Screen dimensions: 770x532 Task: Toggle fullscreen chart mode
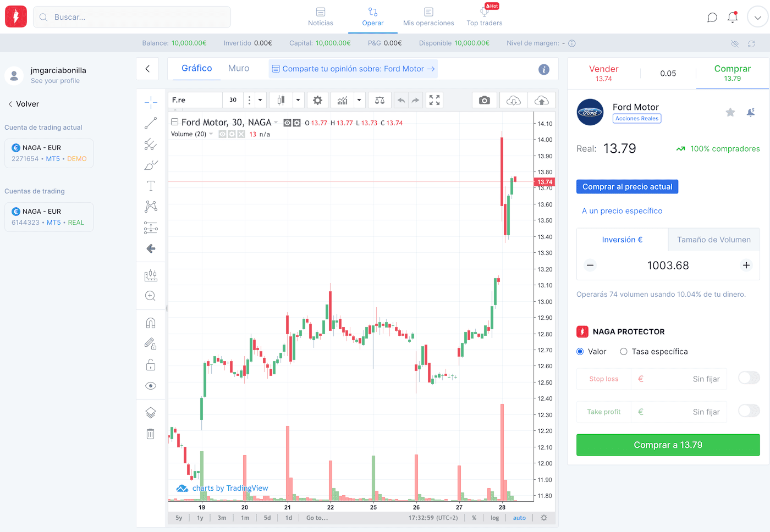coord(435,100)
